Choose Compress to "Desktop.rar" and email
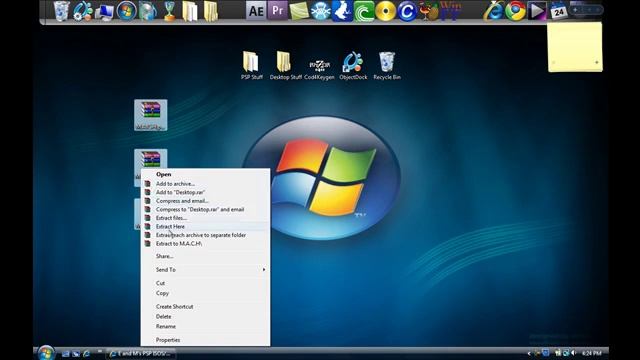This screenshot has height=360, width=640. [x=205, y=209]
